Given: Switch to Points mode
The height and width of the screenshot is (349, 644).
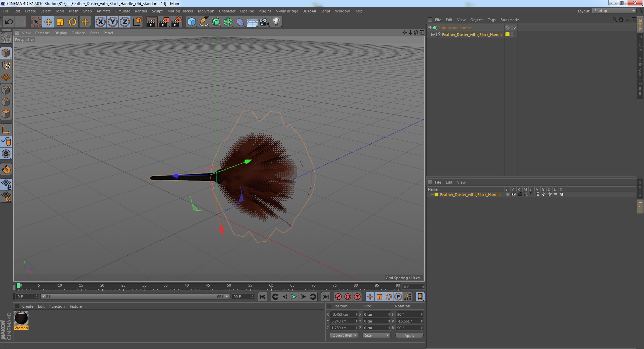Looking at the screenshot, I should [x=6, y=90].
